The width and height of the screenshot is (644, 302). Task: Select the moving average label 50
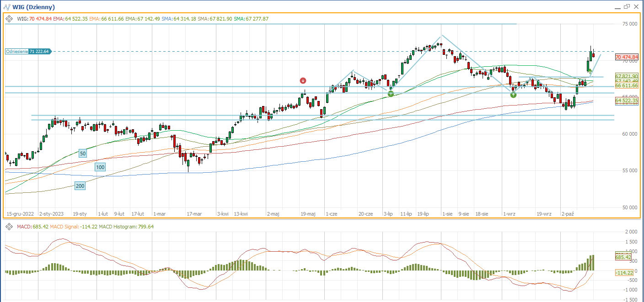(x=83, y=154)
